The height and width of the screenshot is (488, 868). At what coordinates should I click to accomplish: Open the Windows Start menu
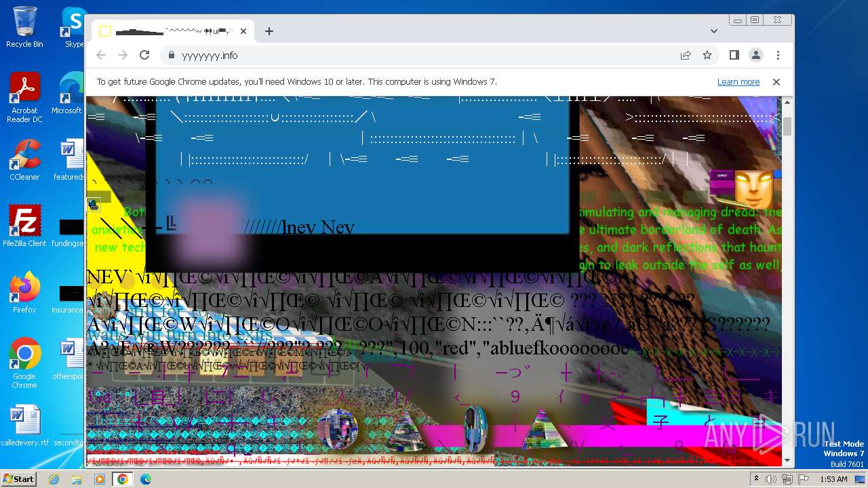pos(18,479)
